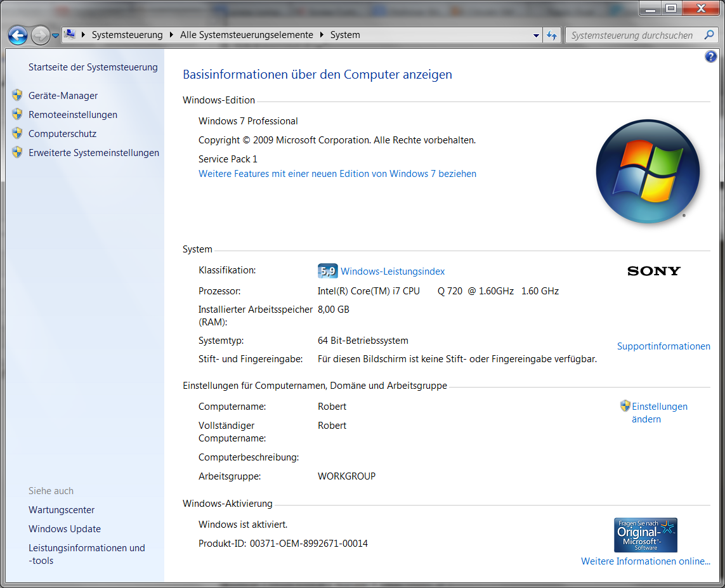Click the SONY manufacturer logo
725x588 pixels.
(x=654, y=271)
